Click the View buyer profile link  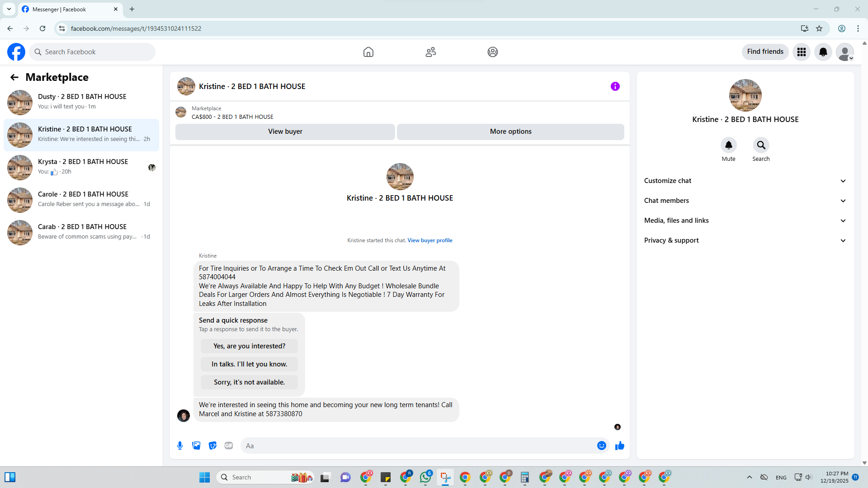[429, 240]
